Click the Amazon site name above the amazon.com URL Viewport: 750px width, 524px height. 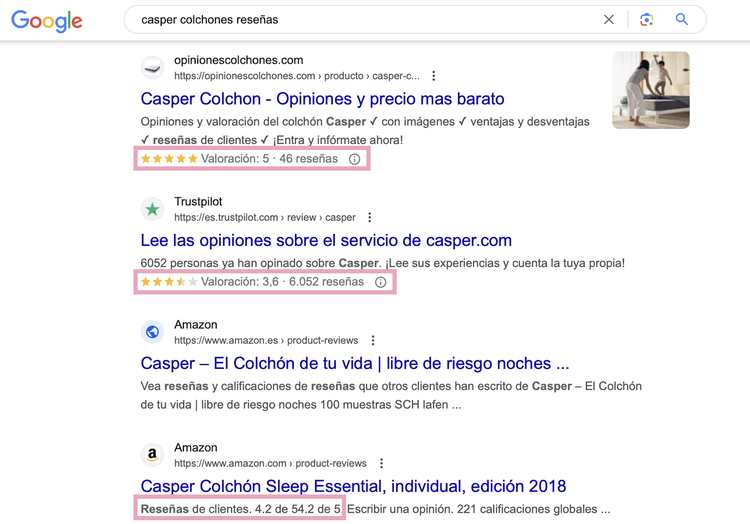point(196,448)
